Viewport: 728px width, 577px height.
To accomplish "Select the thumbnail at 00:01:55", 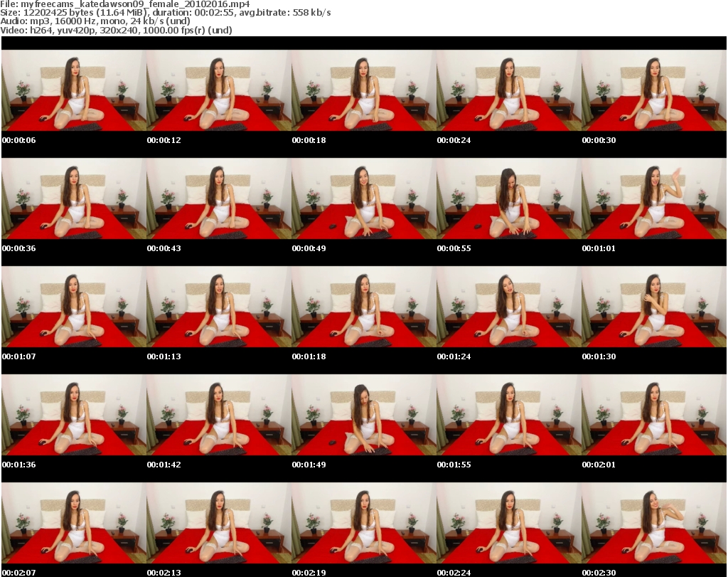I will point(509,415).
